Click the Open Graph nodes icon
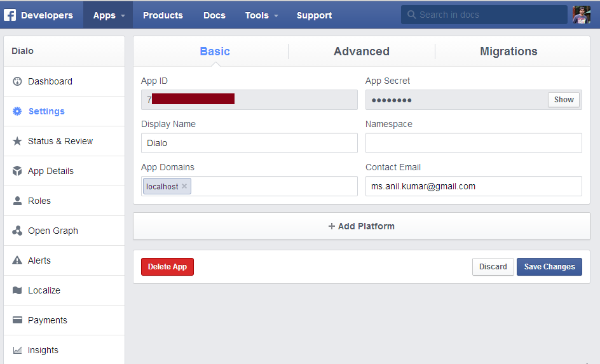This screenshot has height=364, width=600. tap(17, 231)
